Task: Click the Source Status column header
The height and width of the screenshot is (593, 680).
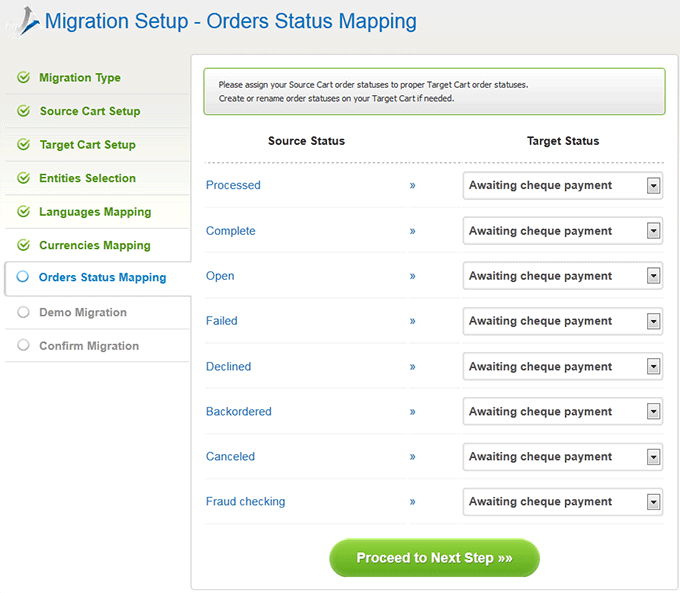Action: [x=306, y=141]
